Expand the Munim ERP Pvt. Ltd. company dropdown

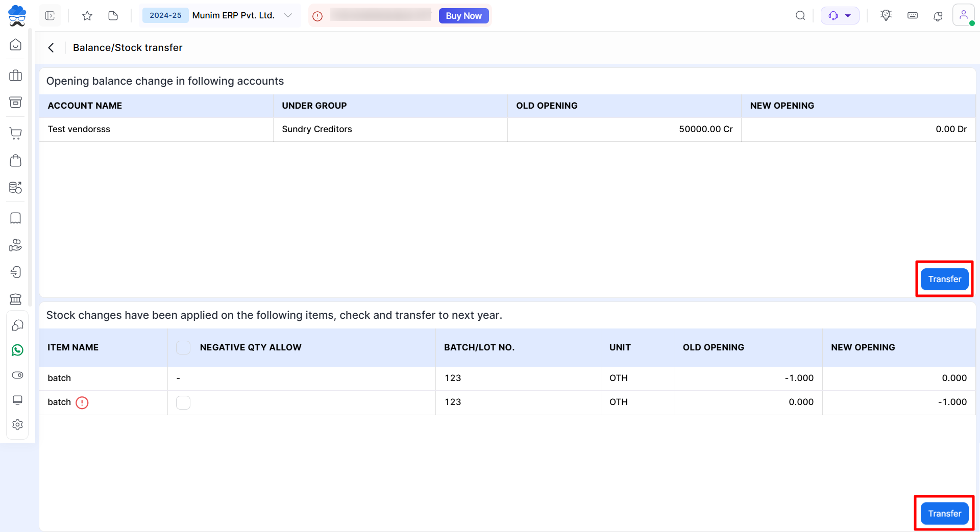pos(288,15)
